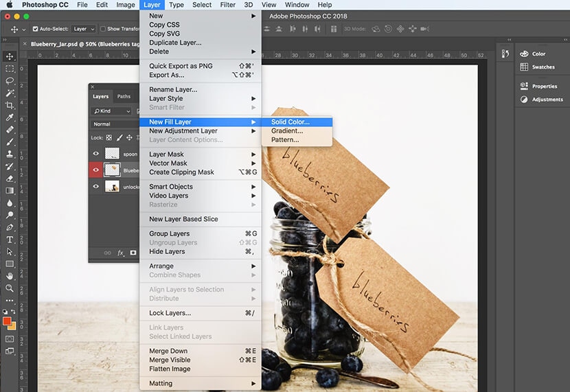
Task: Click the fx layer style icon
Action: click(121, 253)
